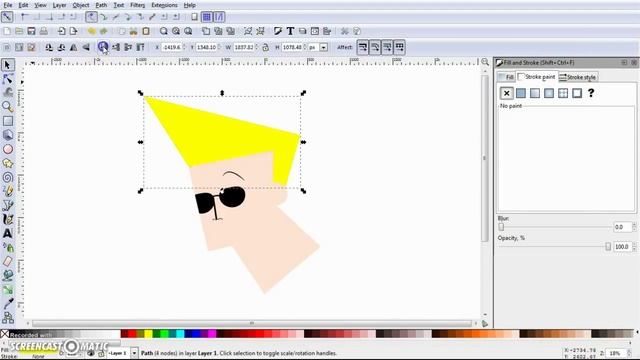Flip selection horizontally icon

pyautogui.click(x=73, y=47)
